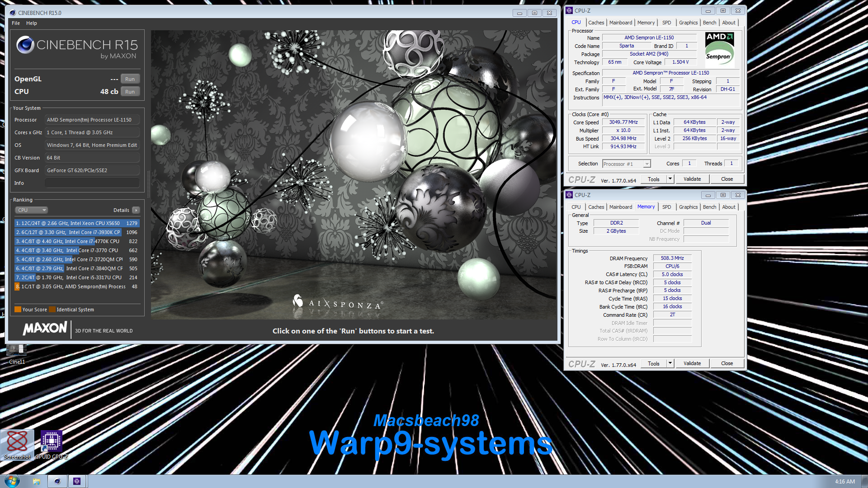The height and width of the screenshot is (488, 868).
Task: Select ranking row Intel Core i7-4770K
Action: (77, 241)
